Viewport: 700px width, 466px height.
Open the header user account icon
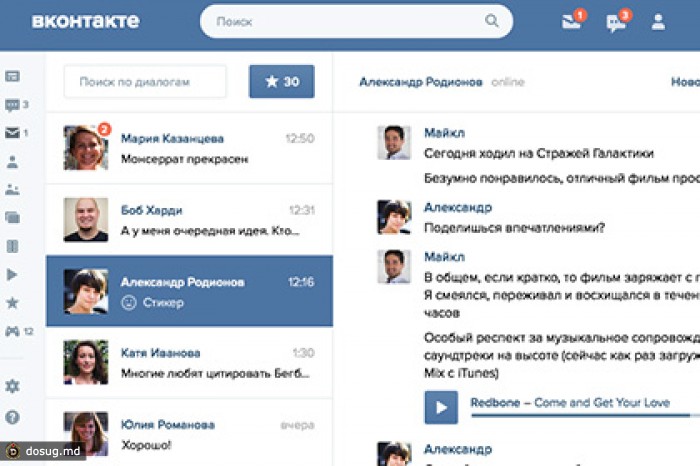658,22
